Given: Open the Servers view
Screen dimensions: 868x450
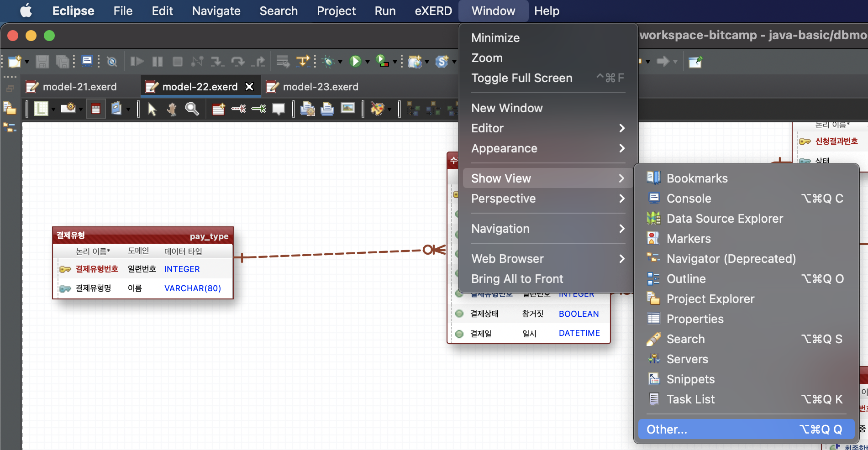Looking at the screenshot, I should click(x=746, y=359).
